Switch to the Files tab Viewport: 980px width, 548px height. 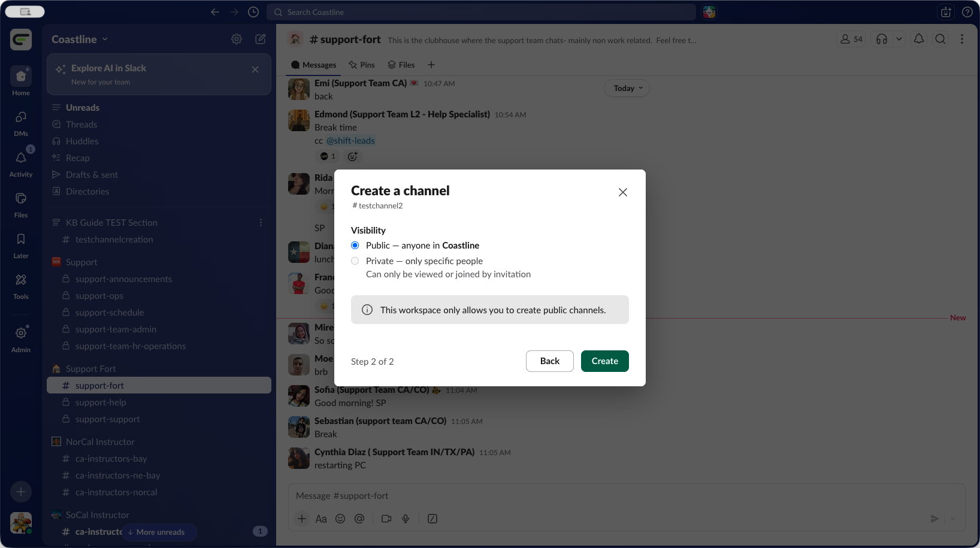coord(401,65)
